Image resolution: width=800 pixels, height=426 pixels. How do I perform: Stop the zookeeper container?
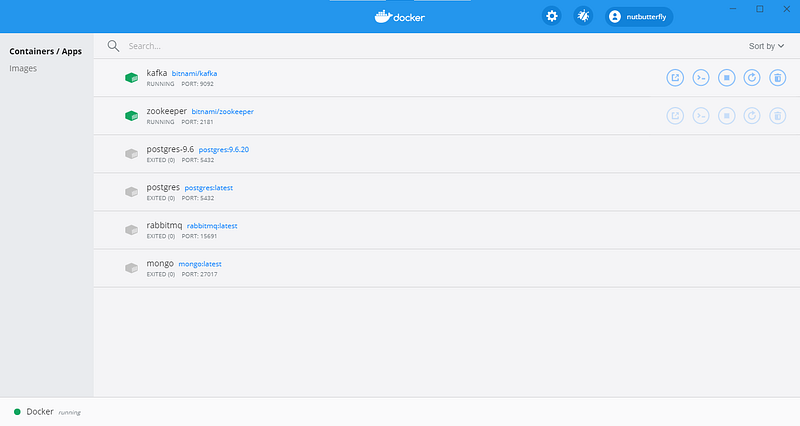727,116
